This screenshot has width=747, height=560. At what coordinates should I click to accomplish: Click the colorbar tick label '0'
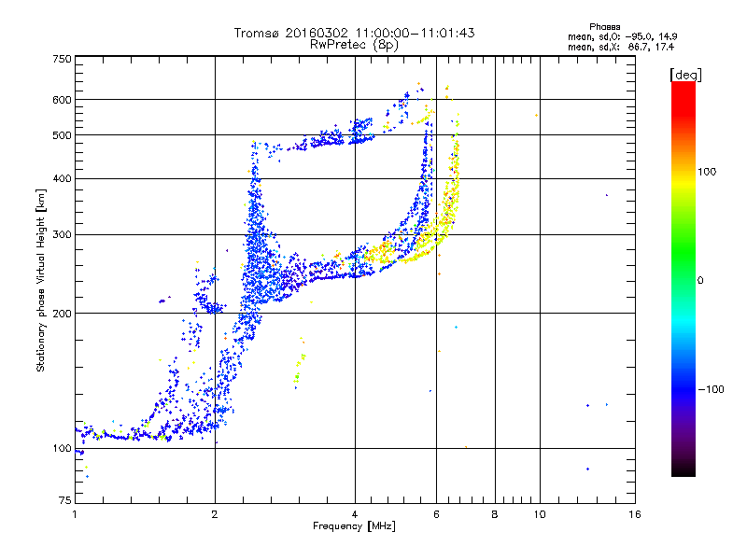coord(700,281)
